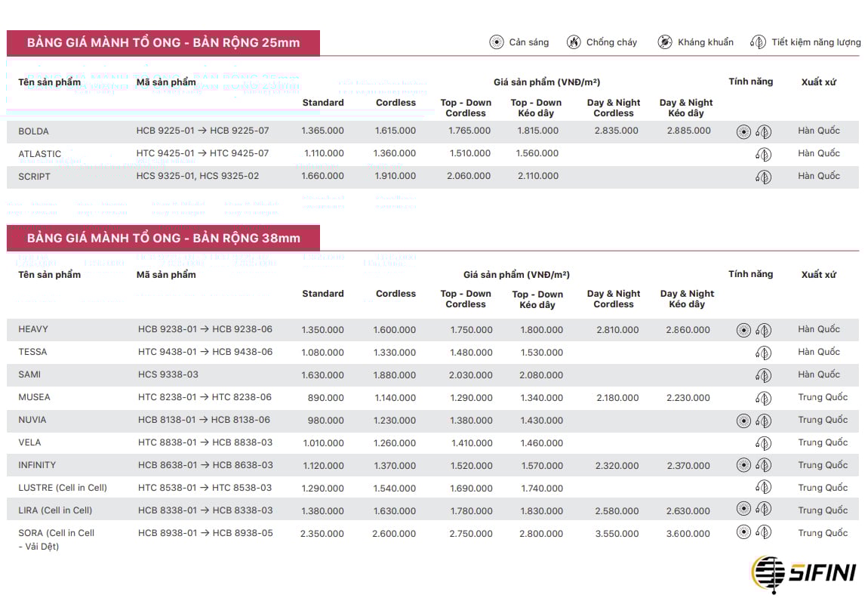Click the Xuất xứ header in 38mm table
Viewport: 868px width, 604px height.
[818, 275]
